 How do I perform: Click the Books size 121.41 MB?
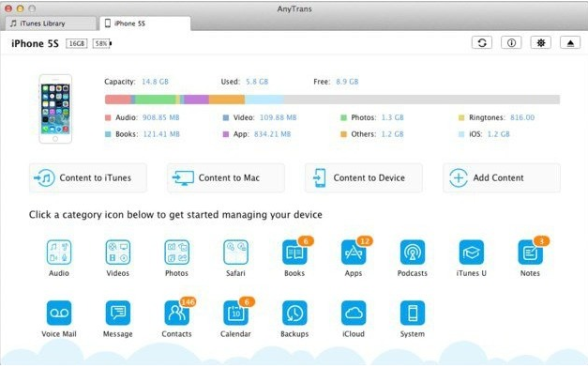pyautogui.click(x=161, y=134)
